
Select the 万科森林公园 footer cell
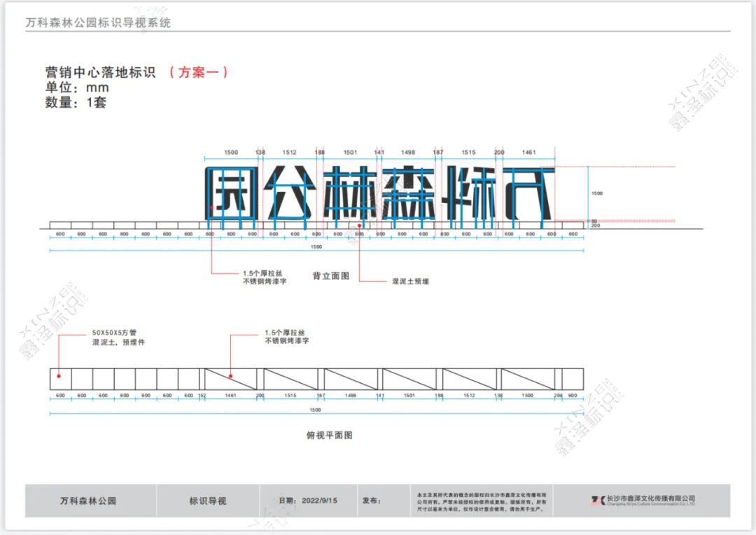point(88,501)
